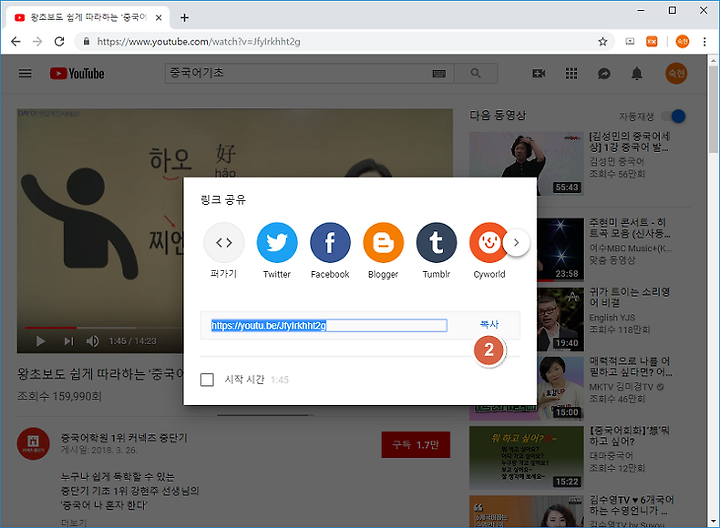Share the video via Cyworld icon
Viewport: 720px width, 528px height.
[487, 242]
